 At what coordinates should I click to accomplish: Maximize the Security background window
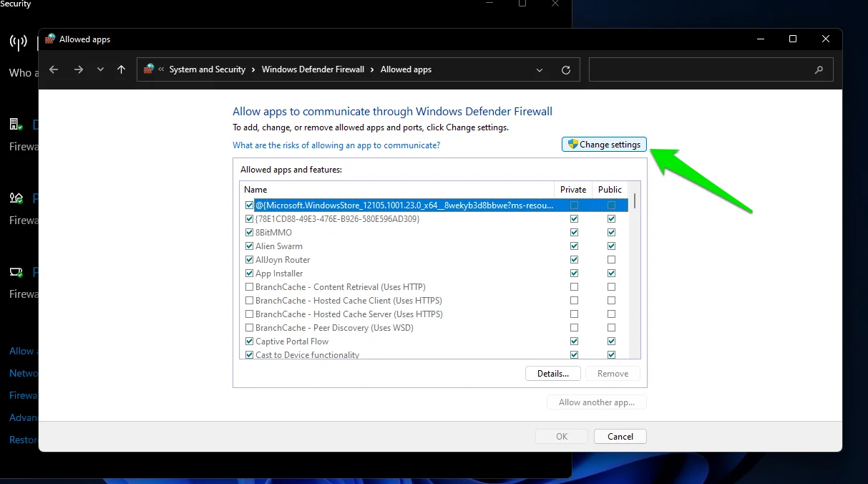522,4
